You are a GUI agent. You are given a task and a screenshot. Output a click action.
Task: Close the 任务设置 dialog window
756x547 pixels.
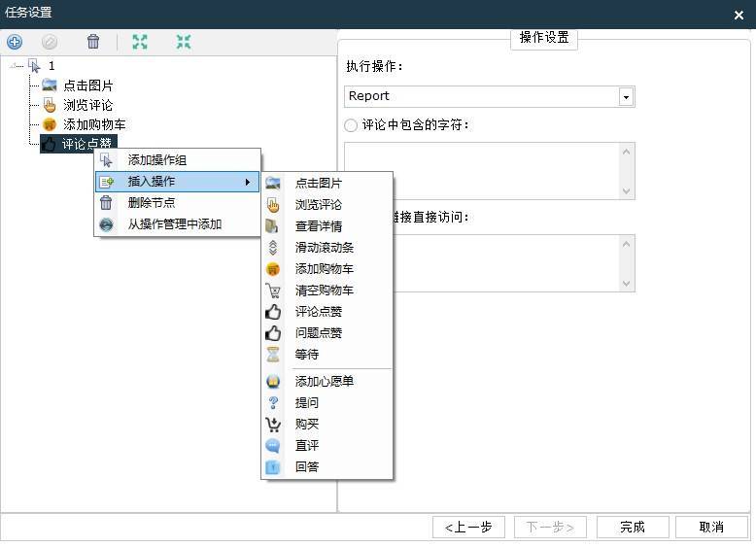pyautogui.click(x=739, y=15)
